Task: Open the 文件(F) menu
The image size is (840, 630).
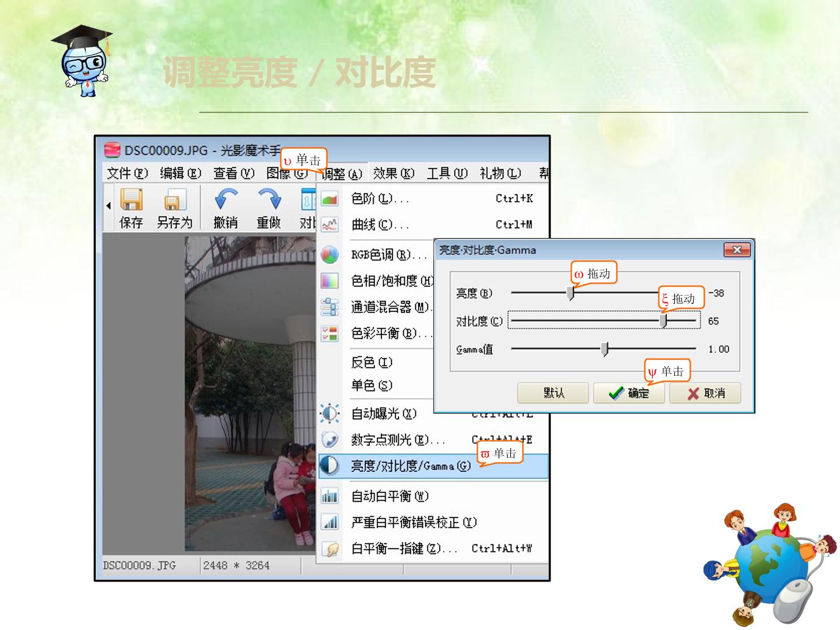Action: point(128,173)
